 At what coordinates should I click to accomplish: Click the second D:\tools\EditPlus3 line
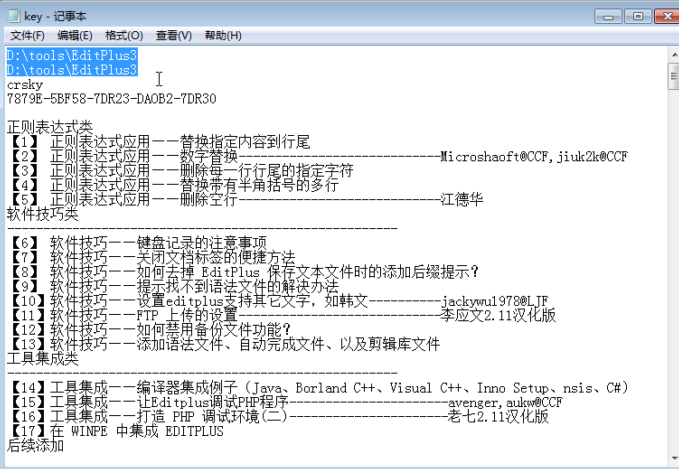pyautogui.click(x=72, y=70)
